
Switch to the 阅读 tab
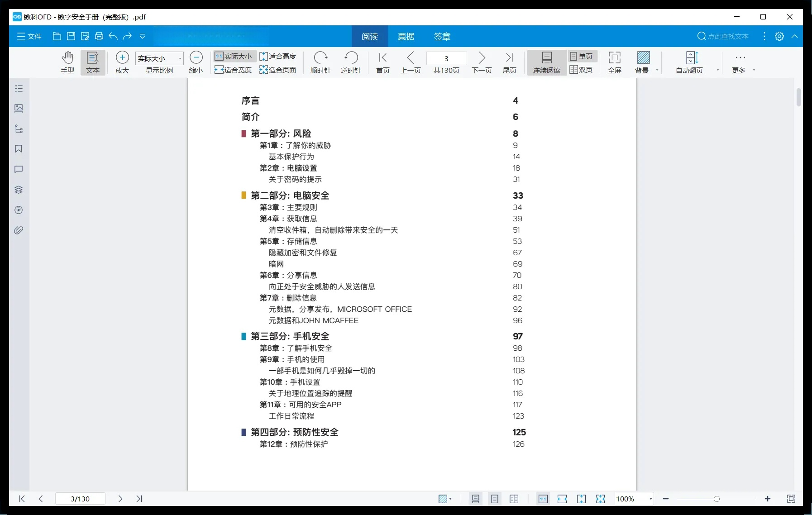(x=370, y=37)
